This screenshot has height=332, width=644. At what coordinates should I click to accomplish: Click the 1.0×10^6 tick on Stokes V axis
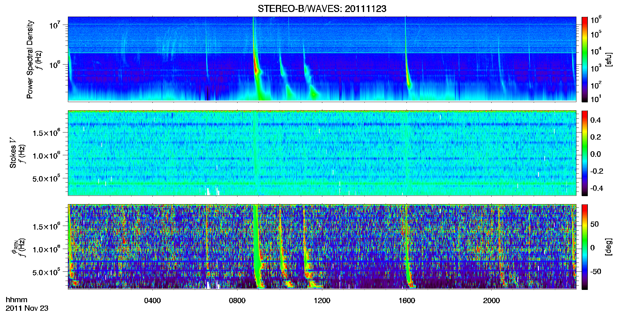(46, 156)
